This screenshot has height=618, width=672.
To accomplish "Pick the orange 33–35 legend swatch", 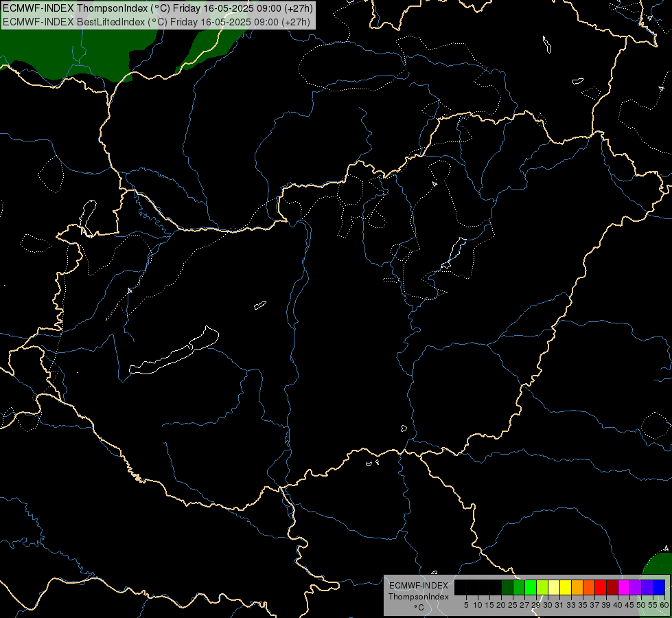I will pos(577,587).
